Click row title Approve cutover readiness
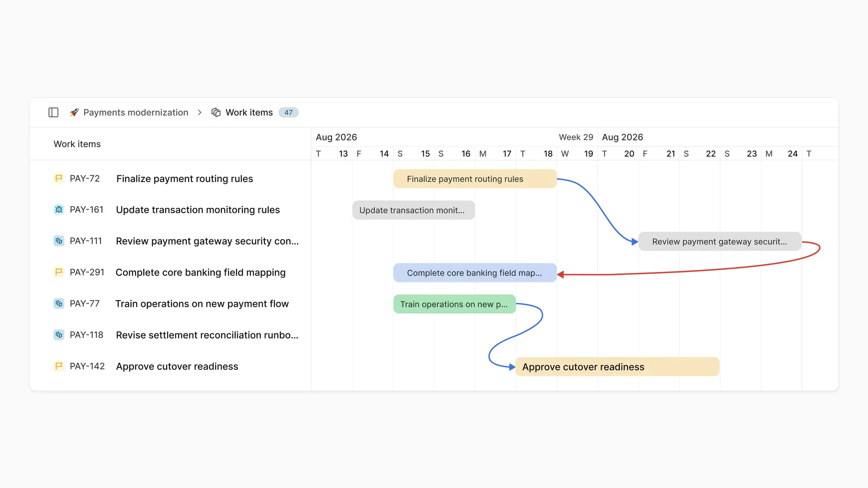868x488 pixels. (x=177, y=366)
